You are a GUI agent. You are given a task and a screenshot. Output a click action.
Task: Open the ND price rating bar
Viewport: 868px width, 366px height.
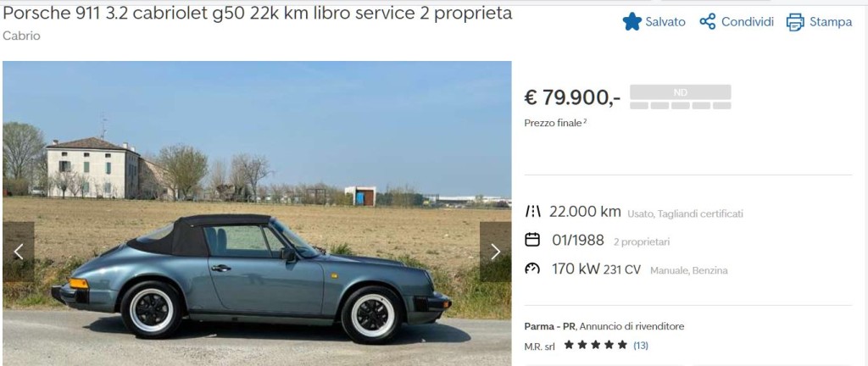point(681,97)
